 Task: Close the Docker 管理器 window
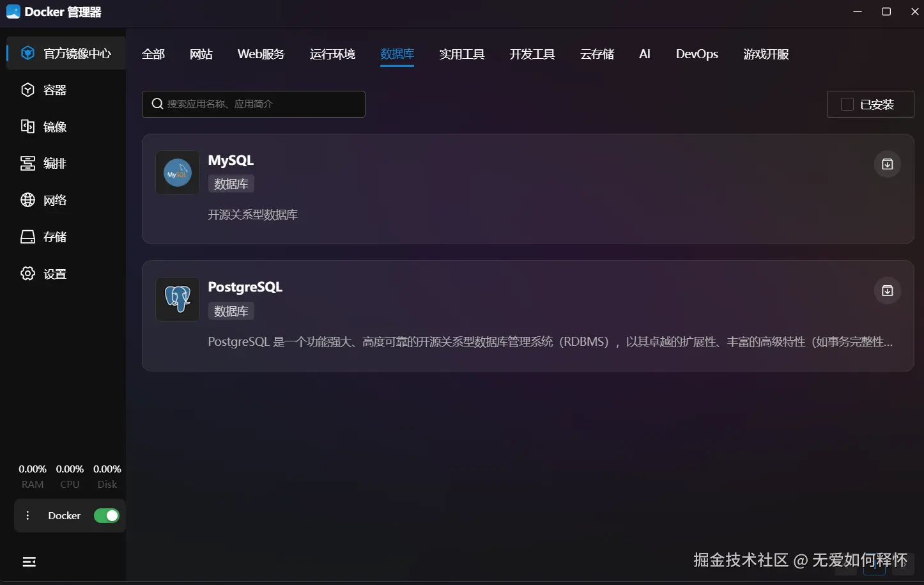pyautogui.click(x=915, y=12)
